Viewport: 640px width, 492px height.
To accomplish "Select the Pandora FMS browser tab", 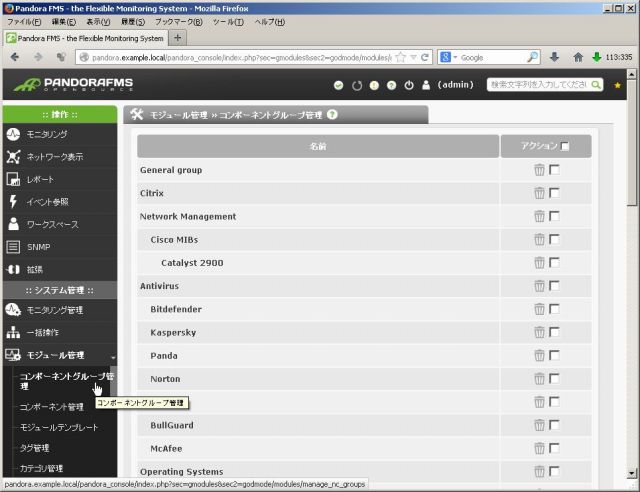I will [85, 38].
